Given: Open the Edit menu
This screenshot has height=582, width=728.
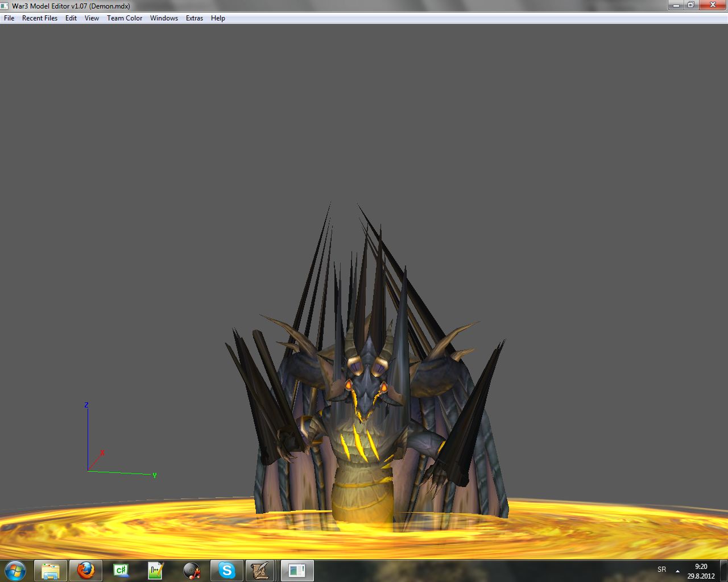Looking at the screenshot, I should pyautogui.click(x=71, y=18).
